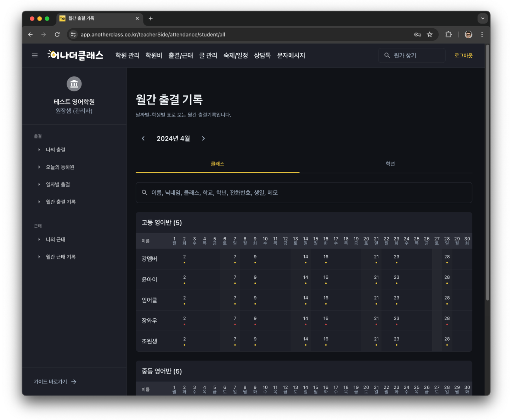
Task: Select student name 강멤버
Action: (x=149, y=259)
